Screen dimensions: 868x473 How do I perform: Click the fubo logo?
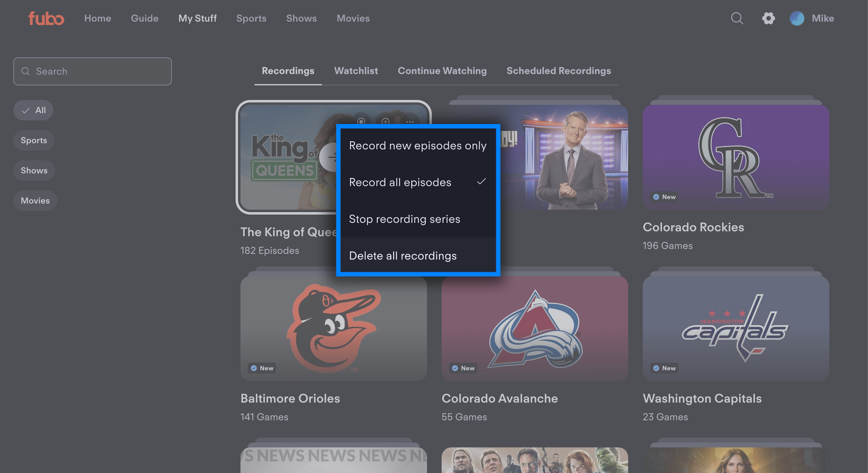(x=46, y=18)
